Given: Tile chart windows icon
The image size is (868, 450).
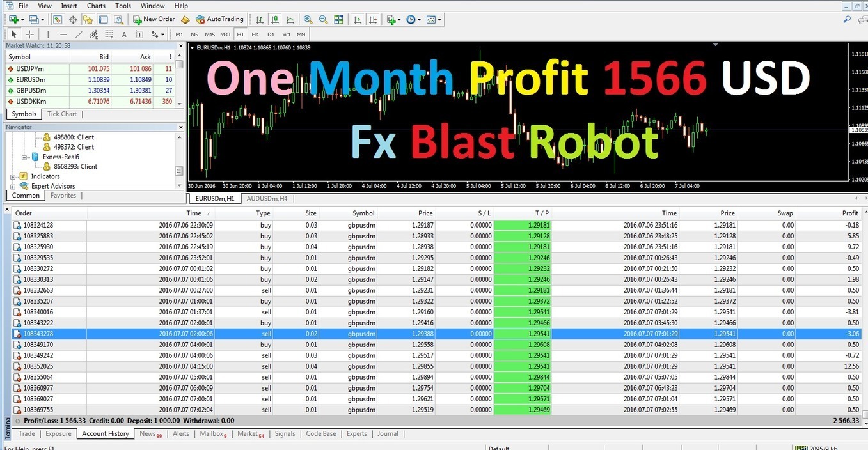Looking at the screenshot, I should (x=339, y=20).
